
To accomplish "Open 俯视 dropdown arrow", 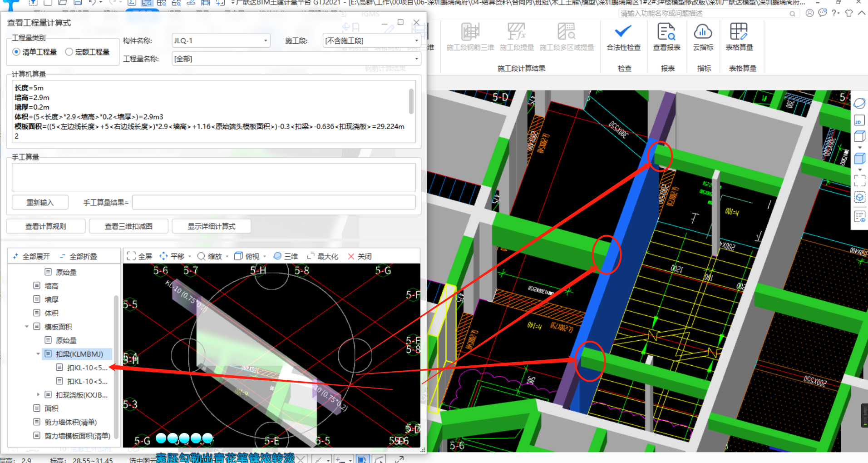I will click(x=265, y=256).
